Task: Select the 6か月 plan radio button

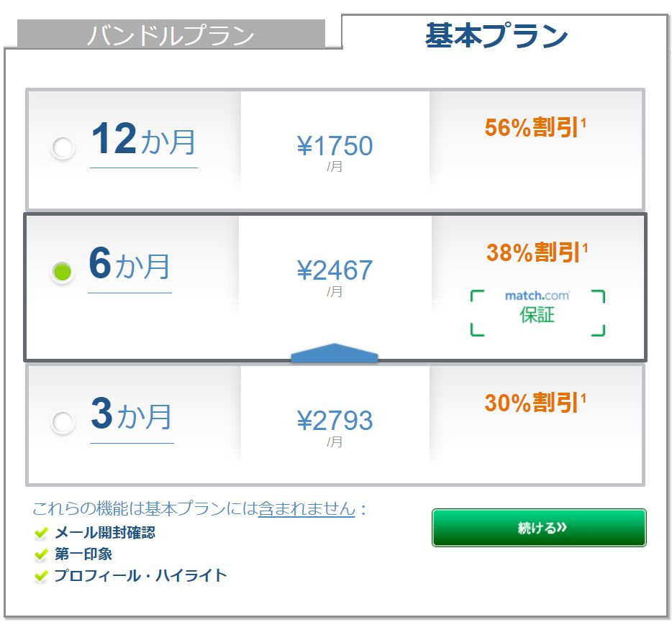Action: click(63, 272)
